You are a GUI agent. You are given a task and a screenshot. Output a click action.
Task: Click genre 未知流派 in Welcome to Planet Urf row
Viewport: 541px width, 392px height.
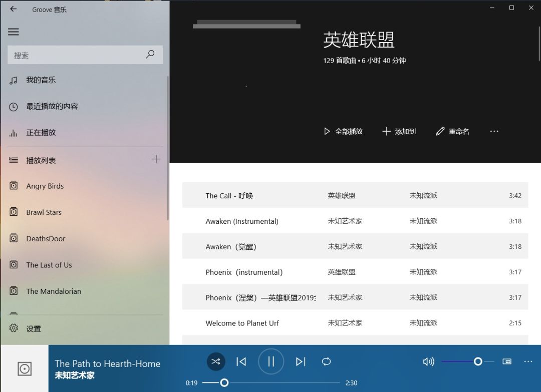pos(423,323)
